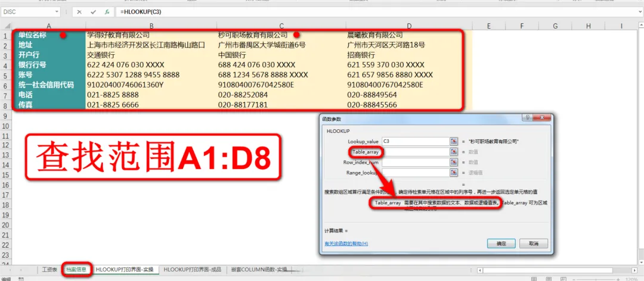Viewport: 644px width, 281px height.
Task: Click the 银行行号 label cell
Action: click(x=49, y=65)
